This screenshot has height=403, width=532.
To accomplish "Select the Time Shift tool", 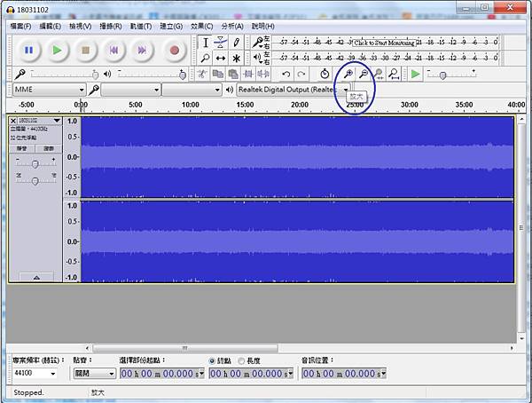I will pos(221,59).
